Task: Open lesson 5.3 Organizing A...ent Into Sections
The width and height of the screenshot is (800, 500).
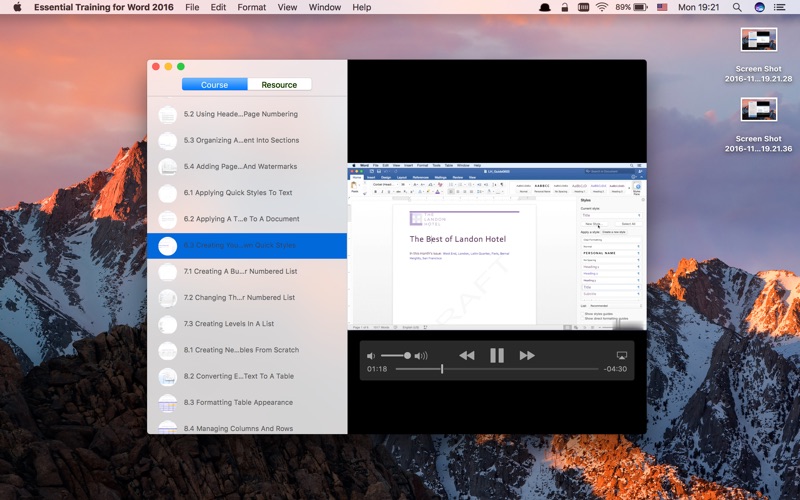Action: tap(247, 140)
